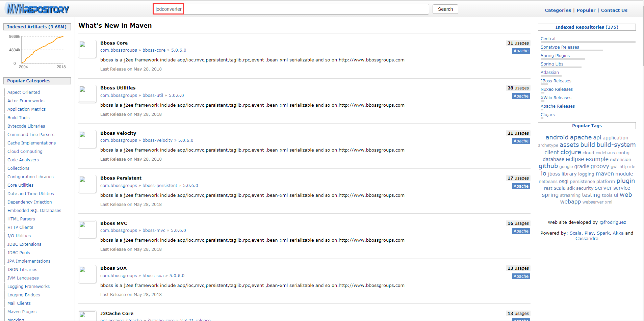This screenshot has height=321, width=644.
Task: Open the Bboss MVC artifact thumbnail
Action: (x=87, y=230)
